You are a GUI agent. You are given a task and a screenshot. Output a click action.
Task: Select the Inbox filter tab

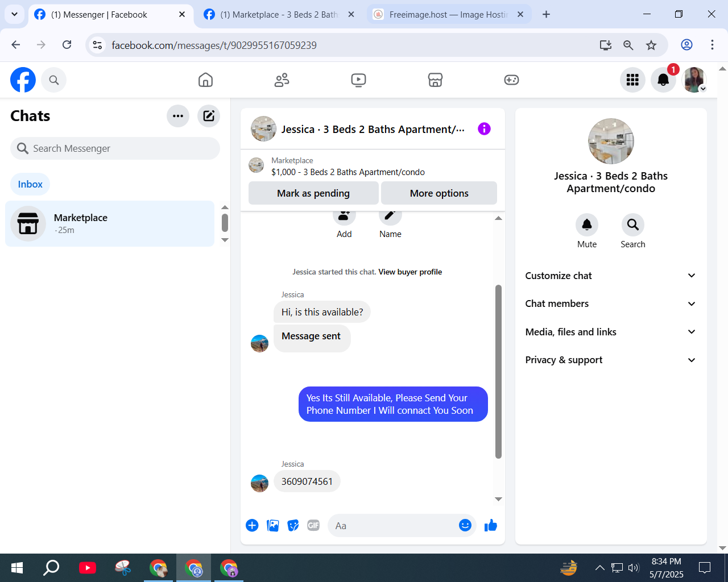click(30, 184)
